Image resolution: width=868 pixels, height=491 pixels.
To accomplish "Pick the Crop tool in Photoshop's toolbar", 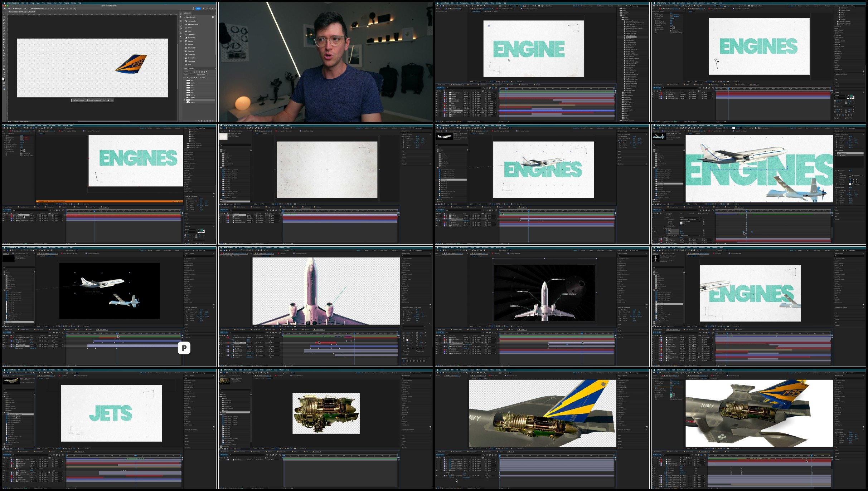I will click(x=4, y=25).
